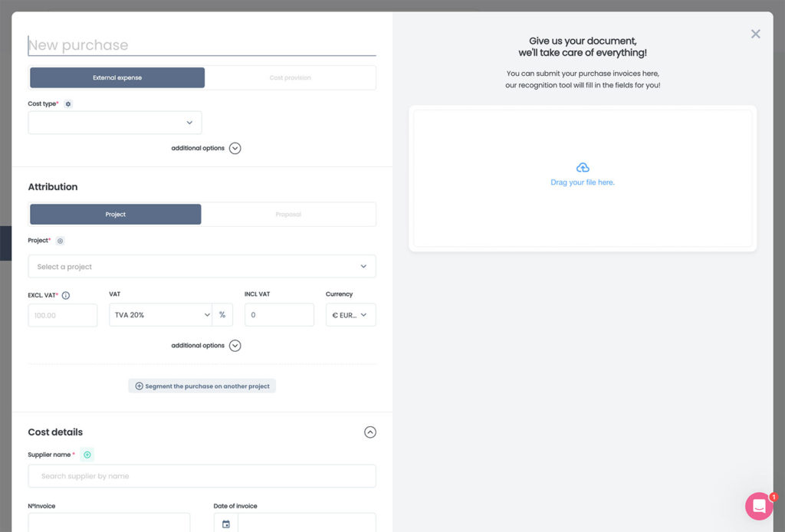Click the info icon beside EXCL VAT
The image size is (785, 532).
tap(66, 295)
